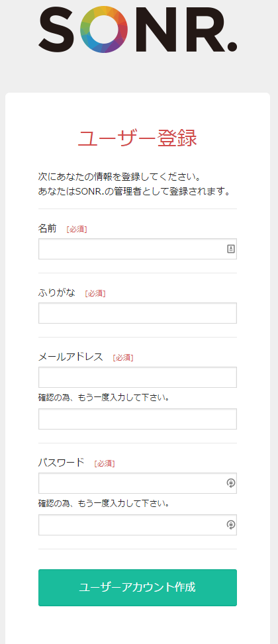Click the ユーザー登録 heading
Image resolution: width=278 pixels, height=644 pixels.
(x=138, y=139)
